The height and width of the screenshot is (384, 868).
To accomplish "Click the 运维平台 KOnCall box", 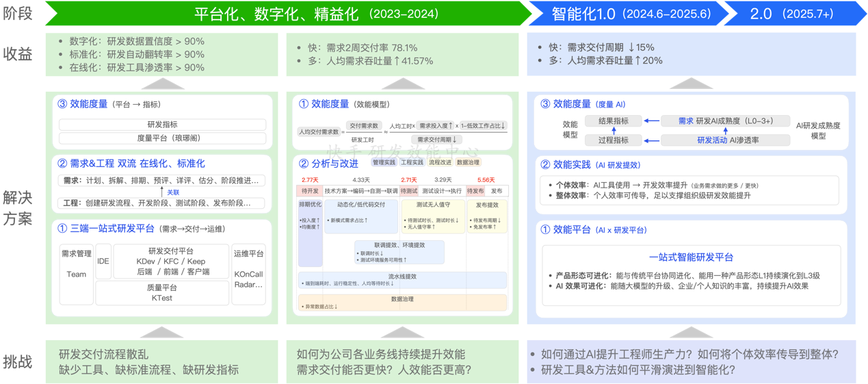I will (x=248, y=274).
